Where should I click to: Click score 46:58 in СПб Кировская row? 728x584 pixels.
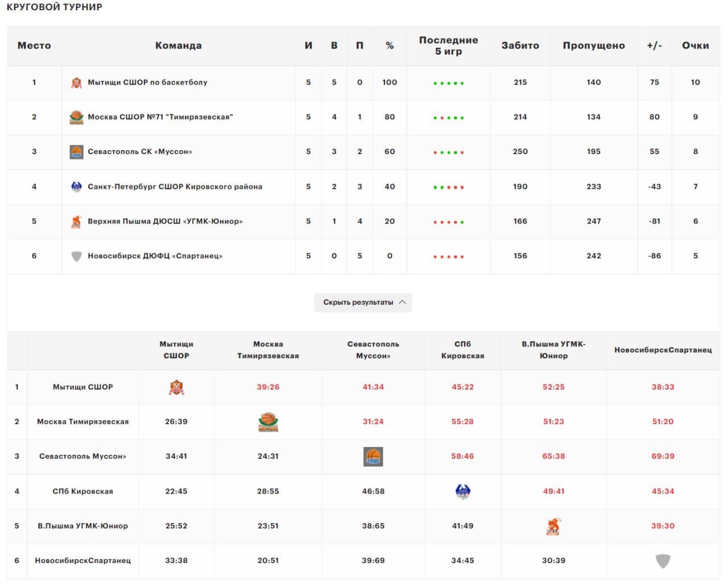pyautogui.click(x=373, y=492)
